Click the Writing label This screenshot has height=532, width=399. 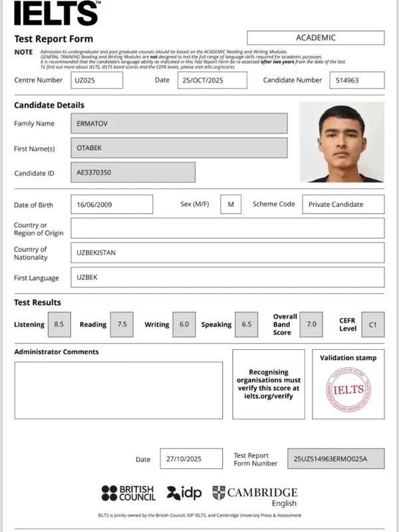pos(157,325)
